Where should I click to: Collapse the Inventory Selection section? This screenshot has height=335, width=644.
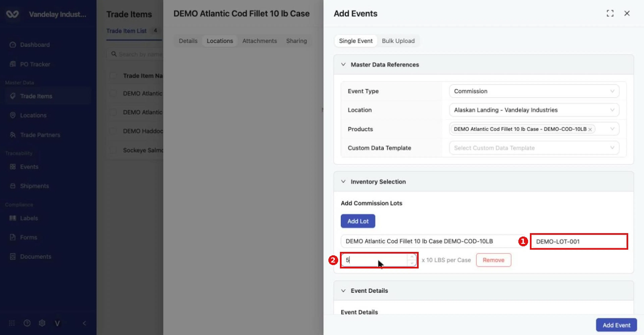point(343,181)
